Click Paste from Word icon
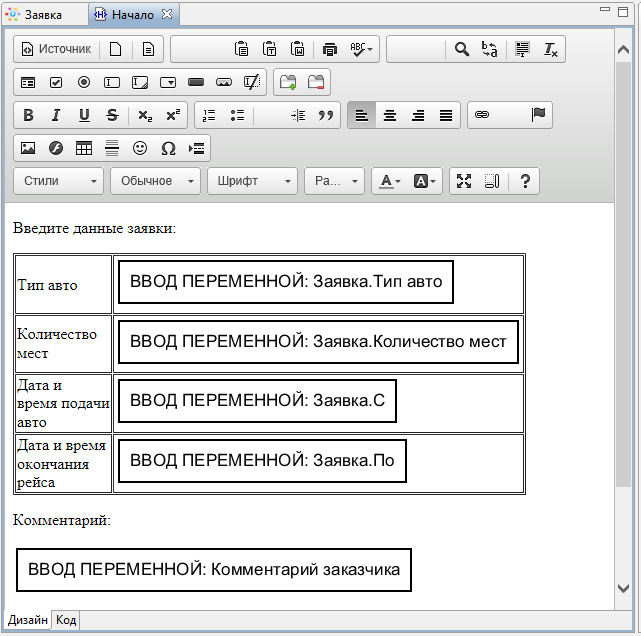641x636 pixels. click(298, 49)
